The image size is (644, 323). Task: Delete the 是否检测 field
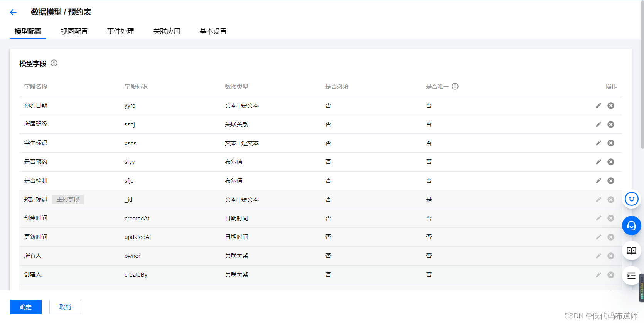(x=611, y=181)
